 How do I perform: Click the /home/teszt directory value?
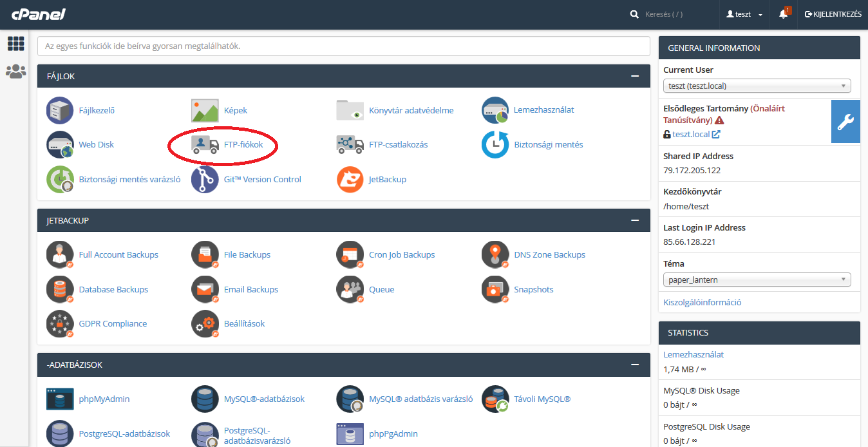point(686,206)
